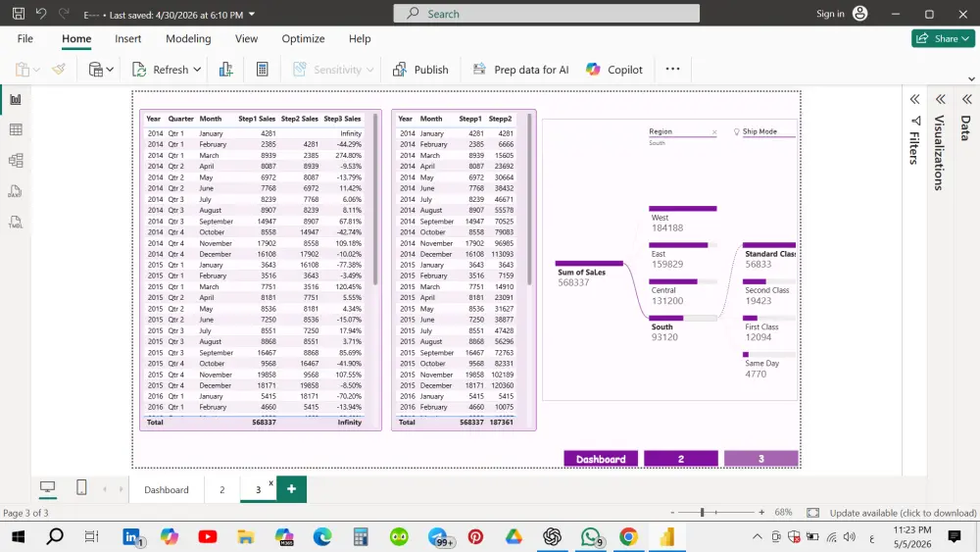Switch to the Dashboard page tab
980x552 pixels.
[x=167, y=489]
